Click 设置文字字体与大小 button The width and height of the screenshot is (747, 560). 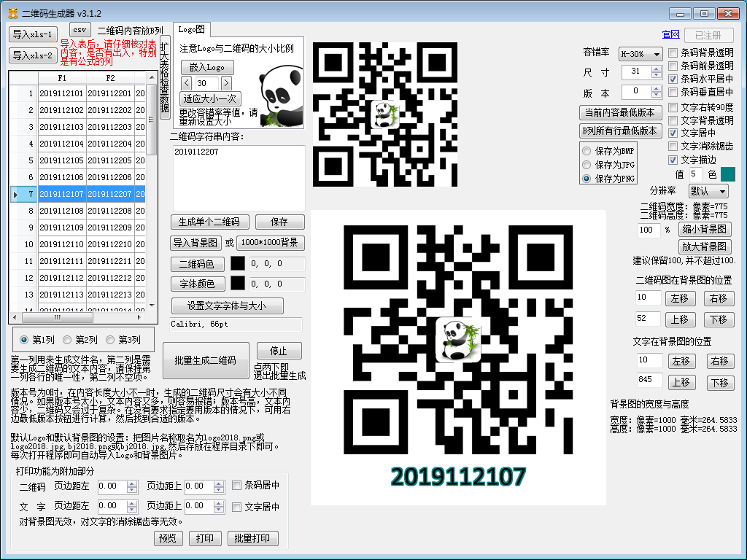(x=228, y=306)
